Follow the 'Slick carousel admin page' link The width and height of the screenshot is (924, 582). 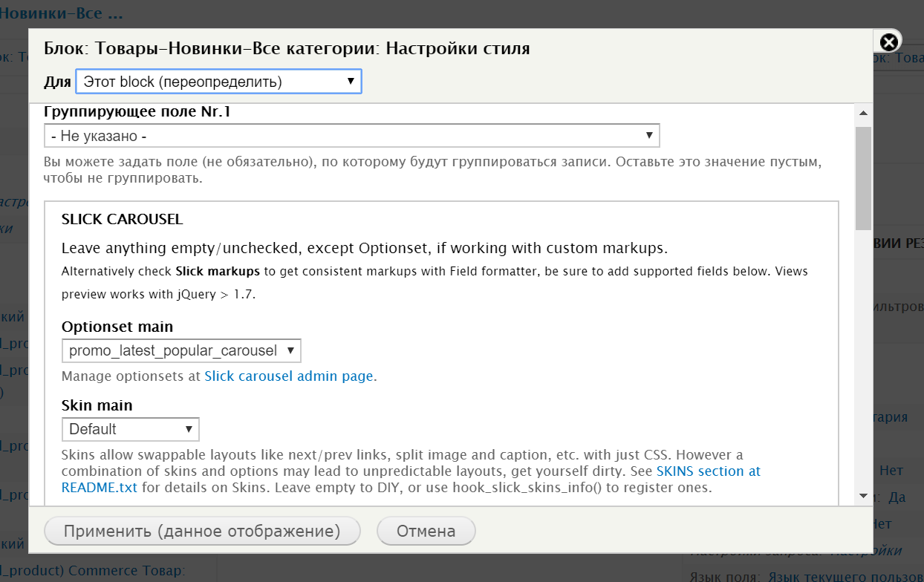click(290, 376)
